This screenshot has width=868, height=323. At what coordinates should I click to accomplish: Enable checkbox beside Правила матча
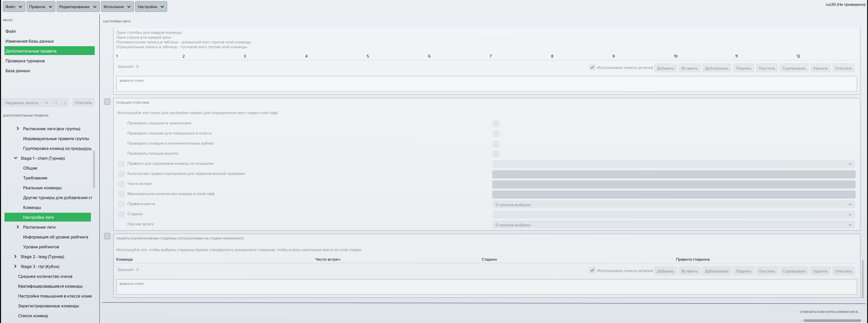(x=121, y=204)
